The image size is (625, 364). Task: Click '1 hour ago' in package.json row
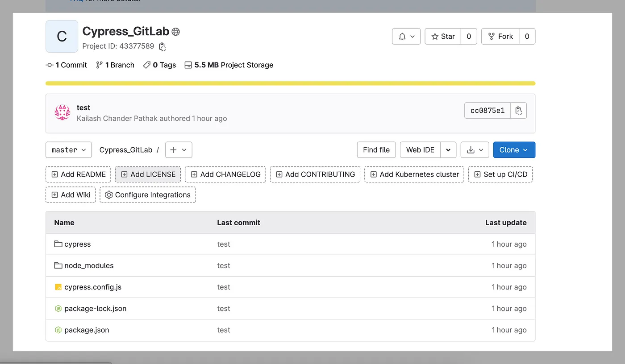click(509, 330)
